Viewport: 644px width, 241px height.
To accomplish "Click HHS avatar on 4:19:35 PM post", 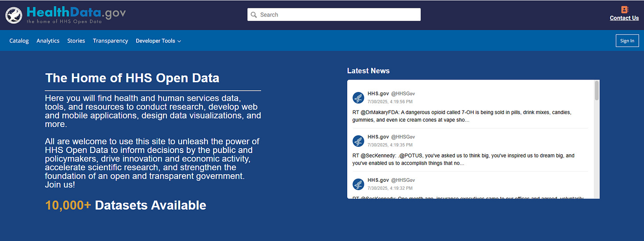I will pyautogui.click(x=358, y=141).
